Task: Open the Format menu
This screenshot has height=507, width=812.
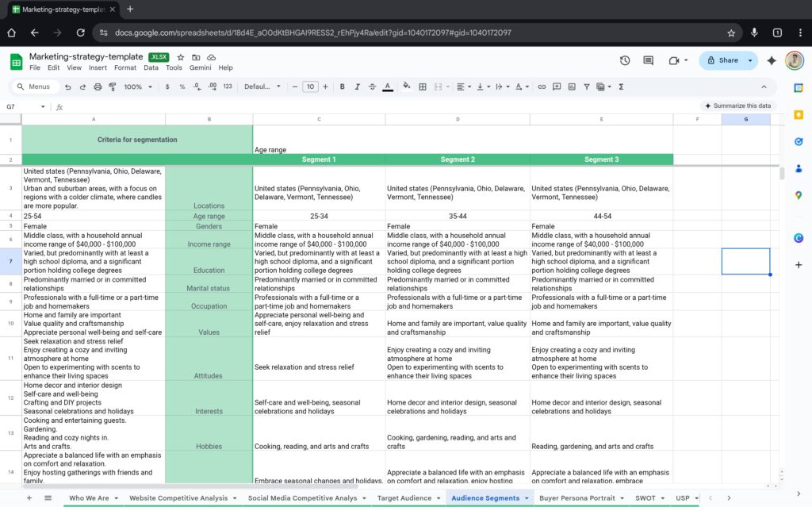Action: click(x=125, y=68)
